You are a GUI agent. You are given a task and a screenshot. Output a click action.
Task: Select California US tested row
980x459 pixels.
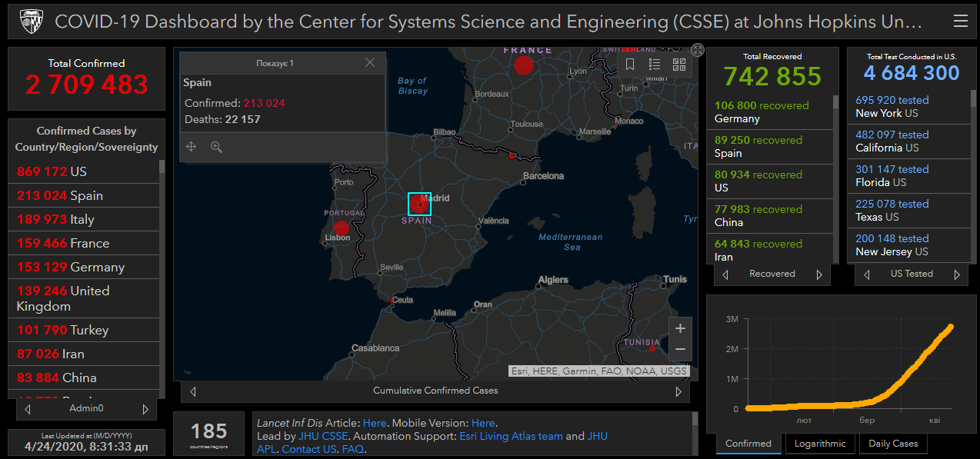pos(910,141)
